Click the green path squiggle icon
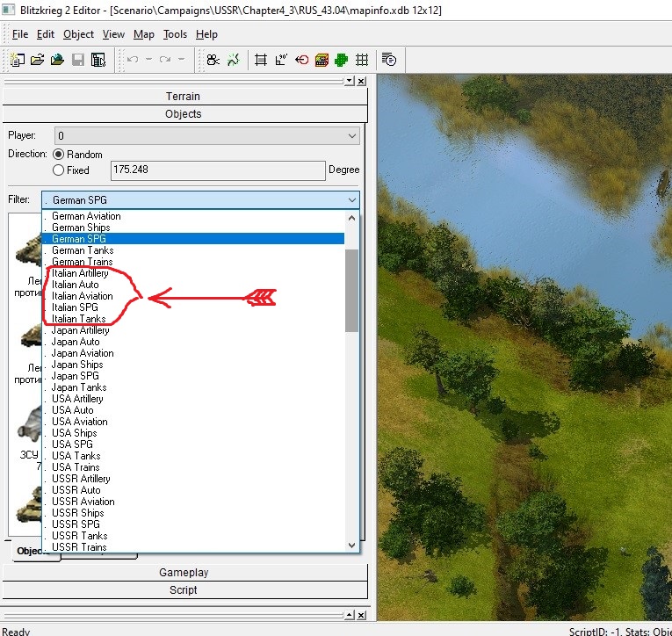This screenshot has width=672, height=636. [x=234, y=60]
